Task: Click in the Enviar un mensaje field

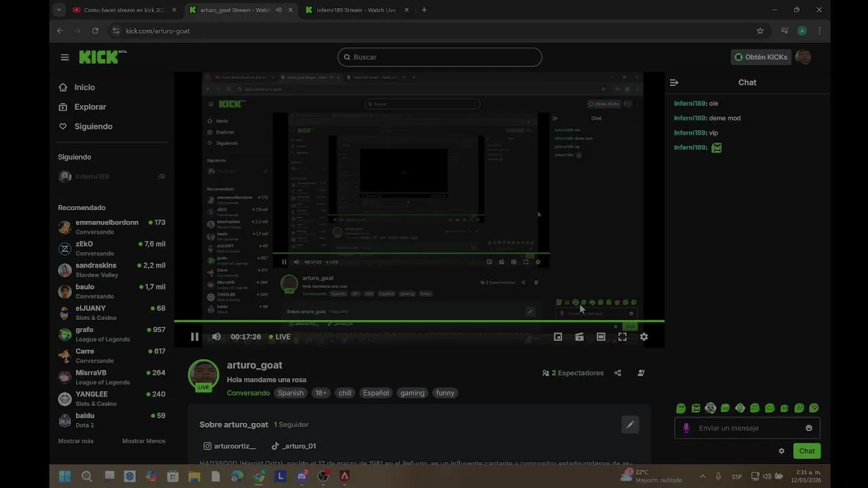Action: [x=749, y=428]
